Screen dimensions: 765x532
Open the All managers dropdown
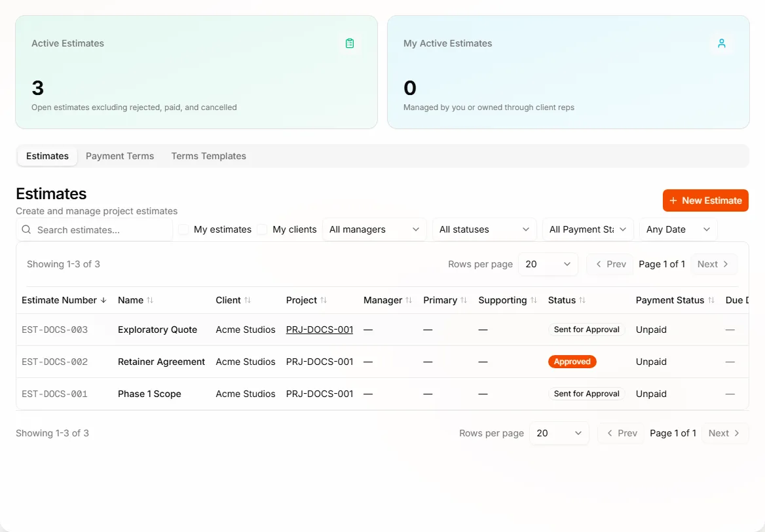pyautogui.click(x=374, y=229)
